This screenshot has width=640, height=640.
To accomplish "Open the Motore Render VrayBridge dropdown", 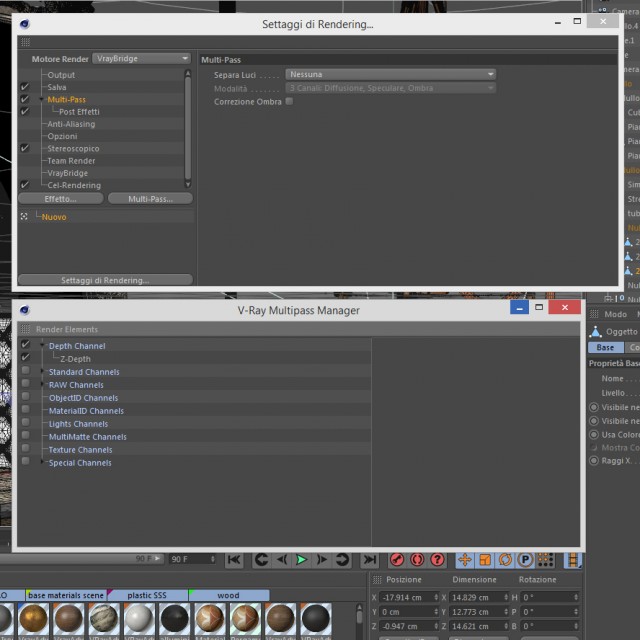I will [x=141, y=58].
